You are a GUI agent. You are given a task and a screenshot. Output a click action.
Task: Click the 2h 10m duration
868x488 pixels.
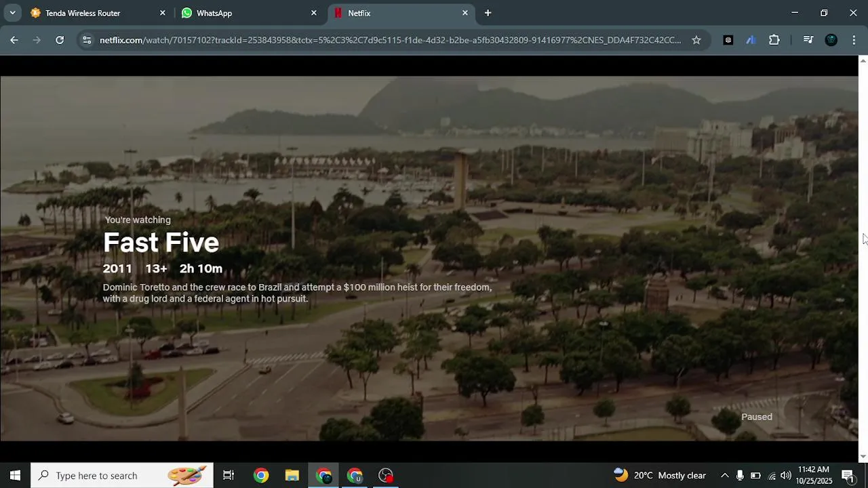pyautogui.click(x=201, y=268)
